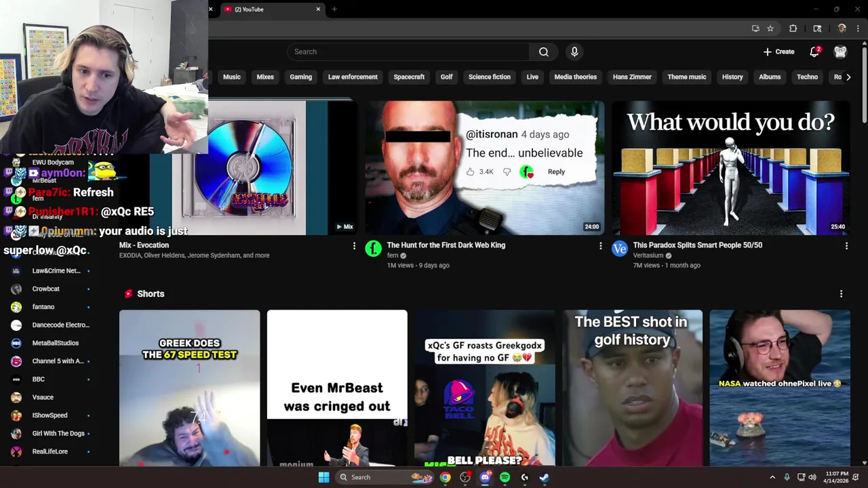Screen dimensions: 868x488
Task: Open the options menu for Mix - Evocation
Action: pyautogui.click(x=354, y=245)
